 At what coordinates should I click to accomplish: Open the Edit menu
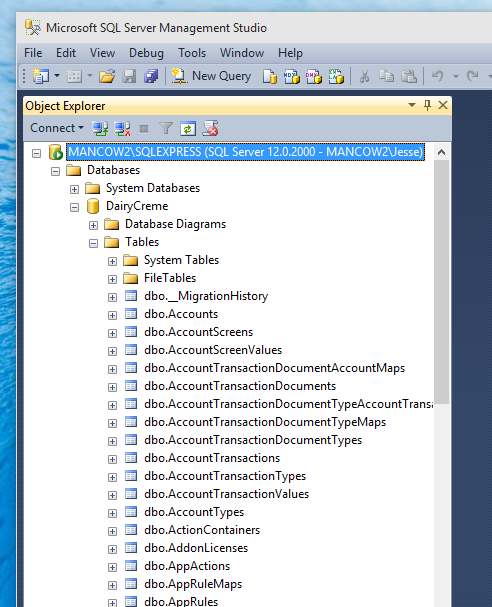tap(66, 53)
